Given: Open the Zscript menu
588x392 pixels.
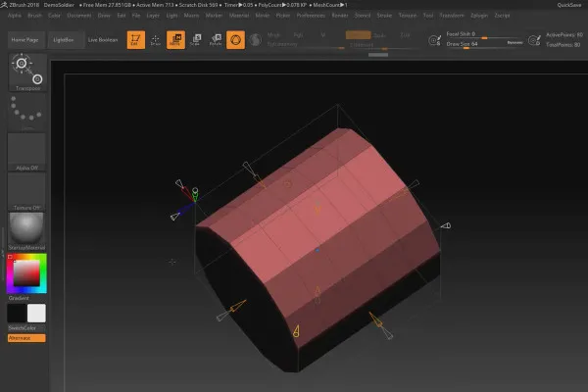Looking at the screenshot, I should [x=502, y=16].
